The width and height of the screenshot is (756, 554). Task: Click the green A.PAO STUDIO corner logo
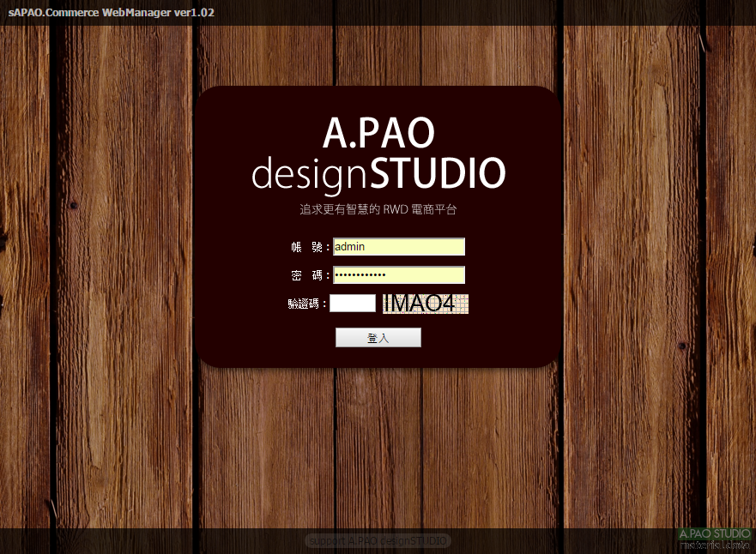tap(714, 533)
